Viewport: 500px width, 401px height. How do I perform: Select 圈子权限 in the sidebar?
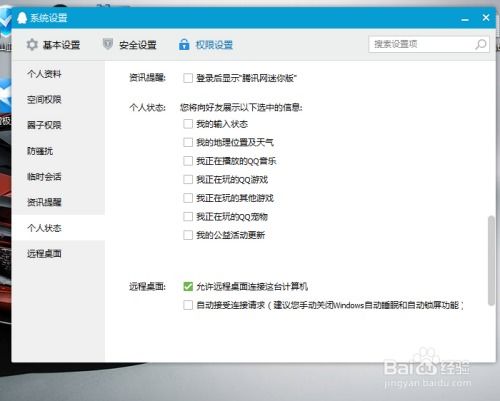point(58,125)
